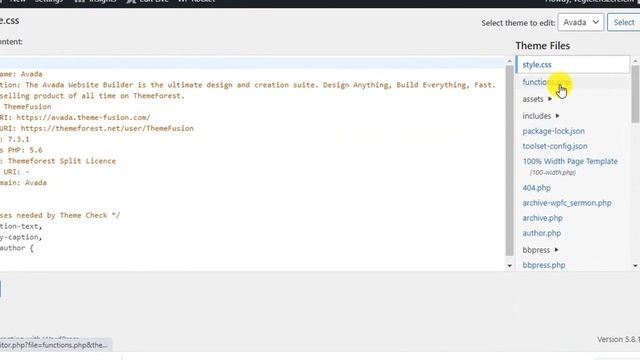Screen dimensions: 640x360
Task: Open archive-wpfc_sermon.php file
Action: (x=567, y=203)
